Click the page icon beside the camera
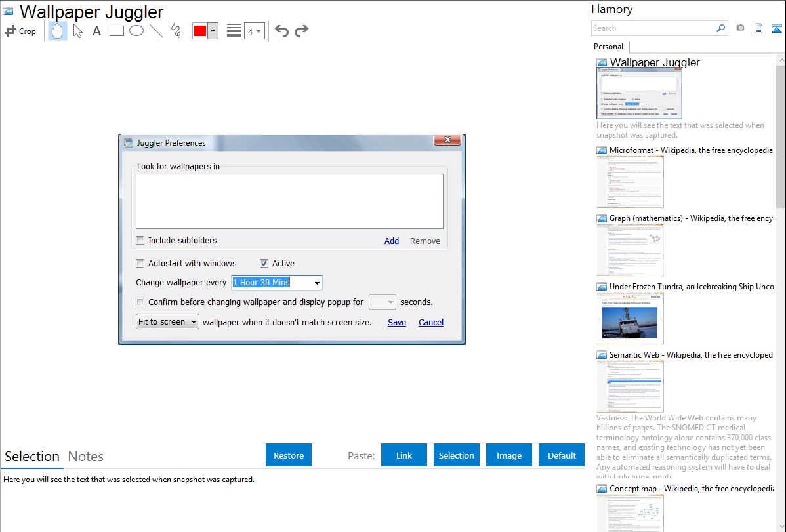 tap(758, 28)
